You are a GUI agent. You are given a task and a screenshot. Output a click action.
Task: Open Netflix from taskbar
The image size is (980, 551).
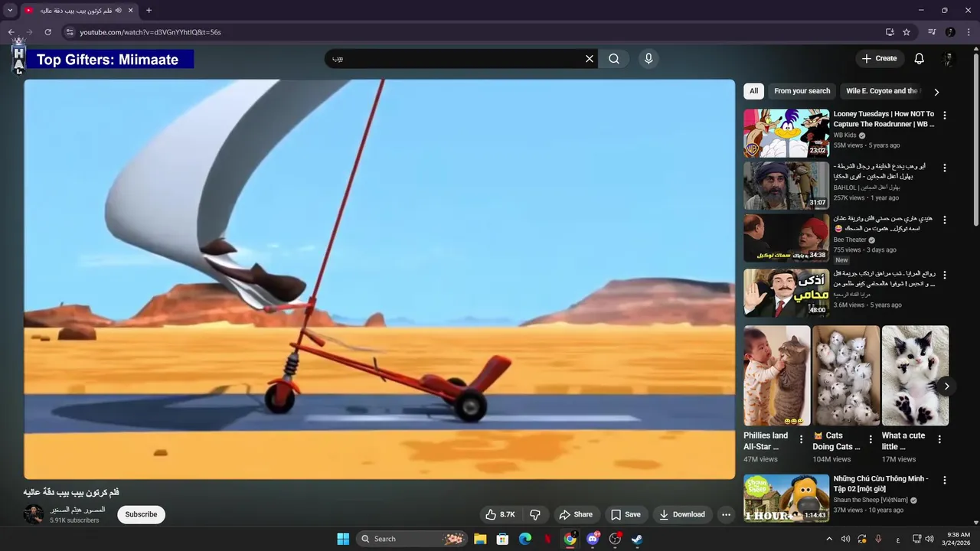(547, 539)
